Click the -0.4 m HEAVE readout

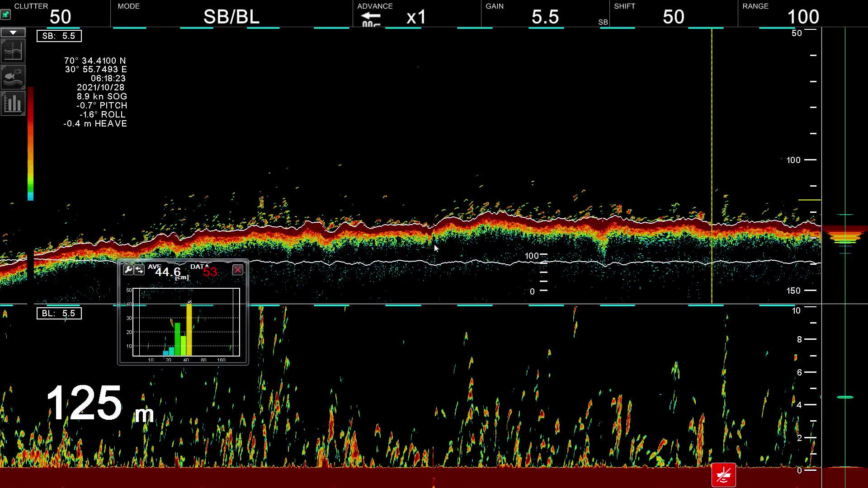coord(95,124)
